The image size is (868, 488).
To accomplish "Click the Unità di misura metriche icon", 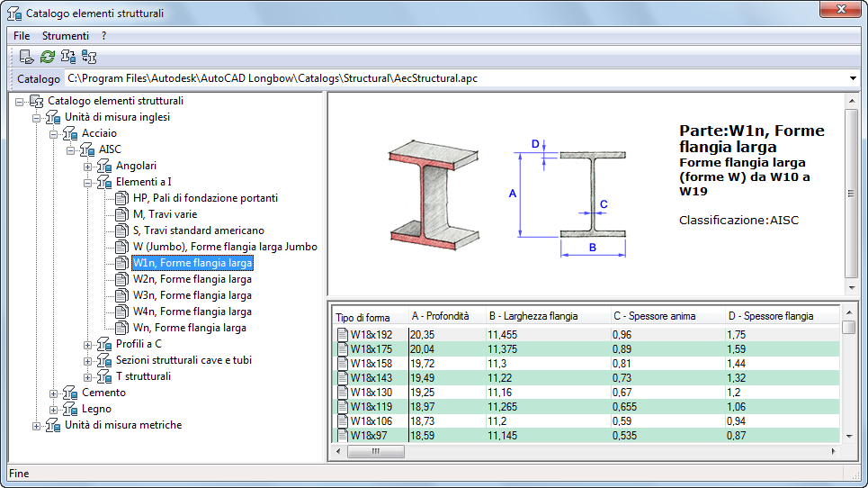I will click(x=52, y=425).
